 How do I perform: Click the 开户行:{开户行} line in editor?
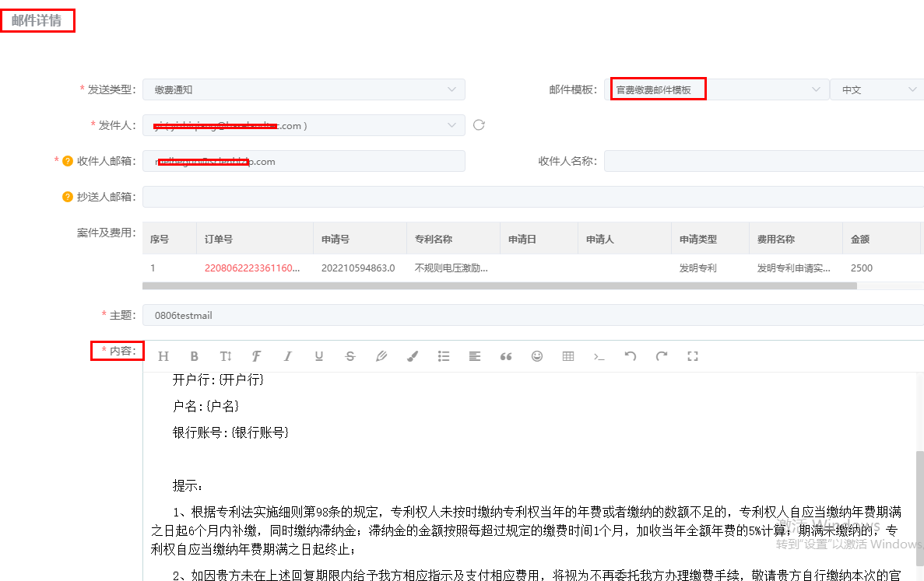point(218,380)
